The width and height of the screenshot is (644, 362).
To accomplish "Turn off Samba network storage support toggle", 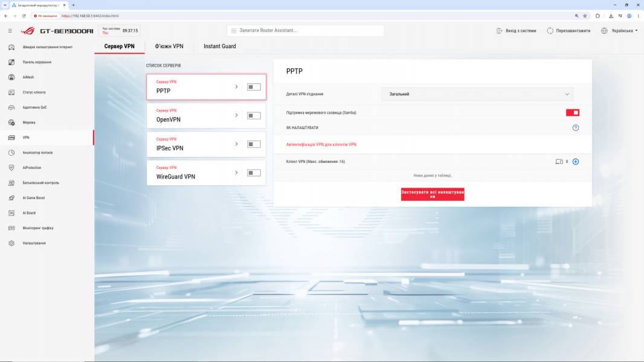I will pos(573,113).
